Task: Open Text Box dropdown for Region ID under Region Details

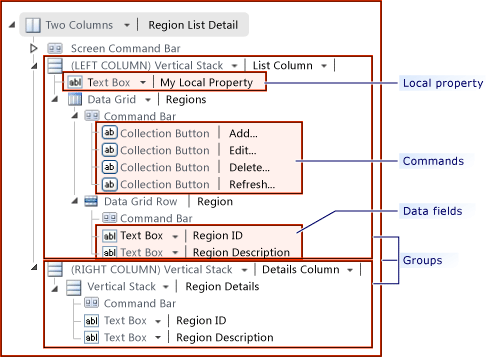Action: 158,322
